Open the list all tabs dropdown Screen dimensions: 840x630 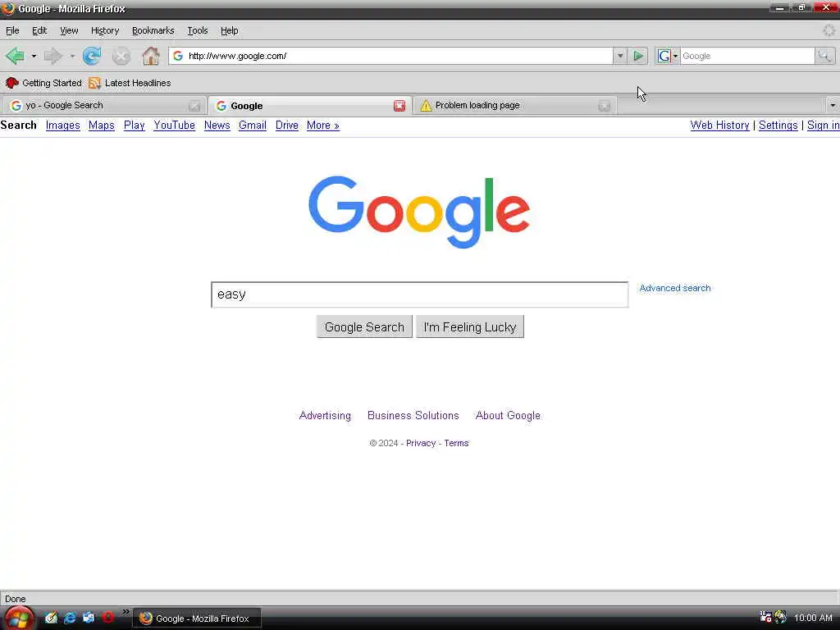tap(833, 106)
